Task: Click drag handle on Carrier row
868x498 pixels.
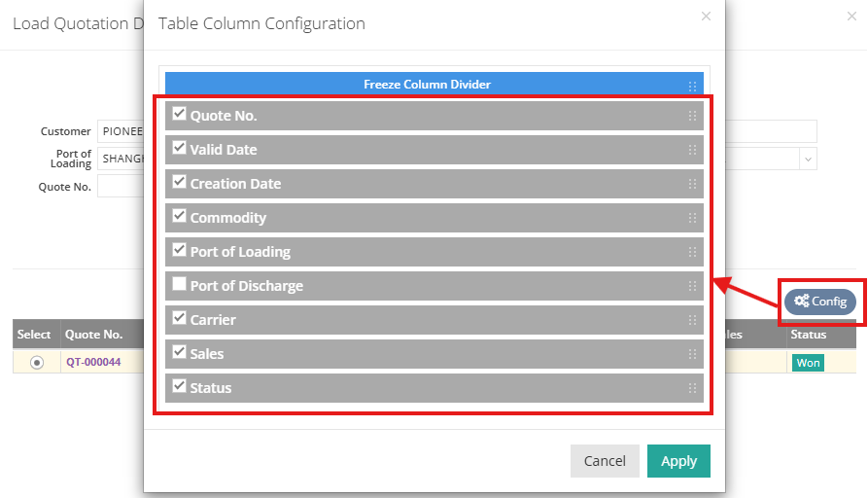Action: [692, 320]
